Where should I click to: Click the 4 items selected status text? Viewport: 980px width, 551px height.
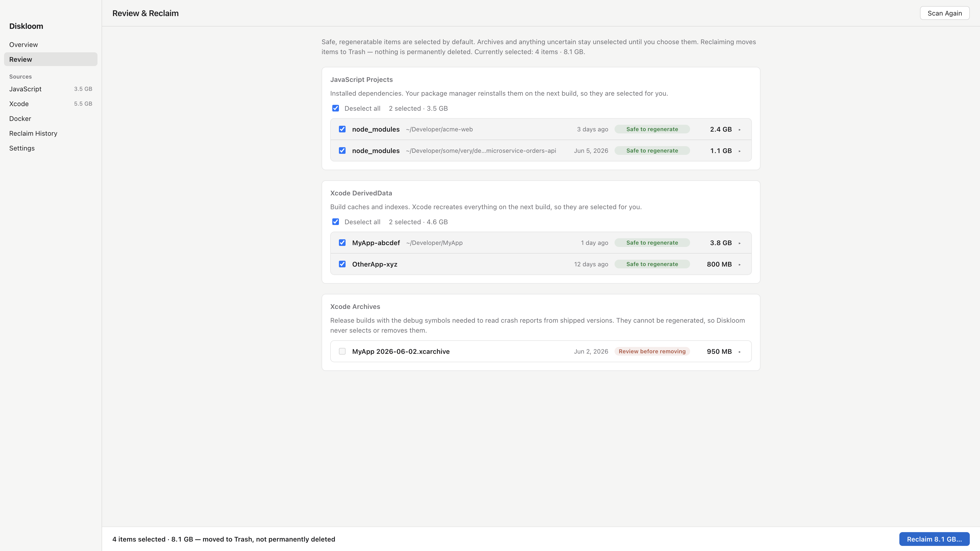[x=224, y=539]
